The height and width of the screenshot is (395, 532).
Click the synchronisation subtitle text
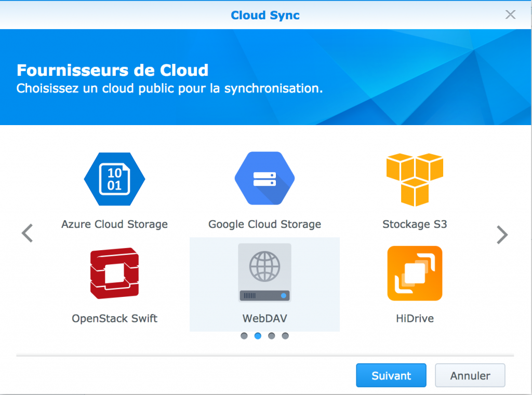click(x=169, y=88)
